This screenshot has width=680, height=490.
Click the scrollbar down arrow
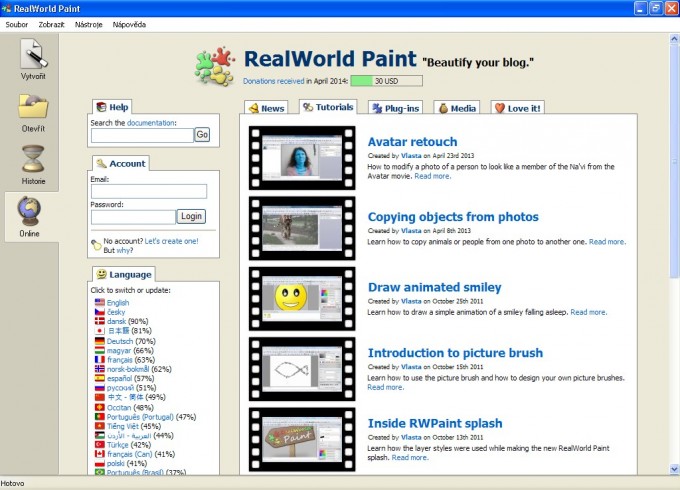pyautogui.click(x=674, y=469)
